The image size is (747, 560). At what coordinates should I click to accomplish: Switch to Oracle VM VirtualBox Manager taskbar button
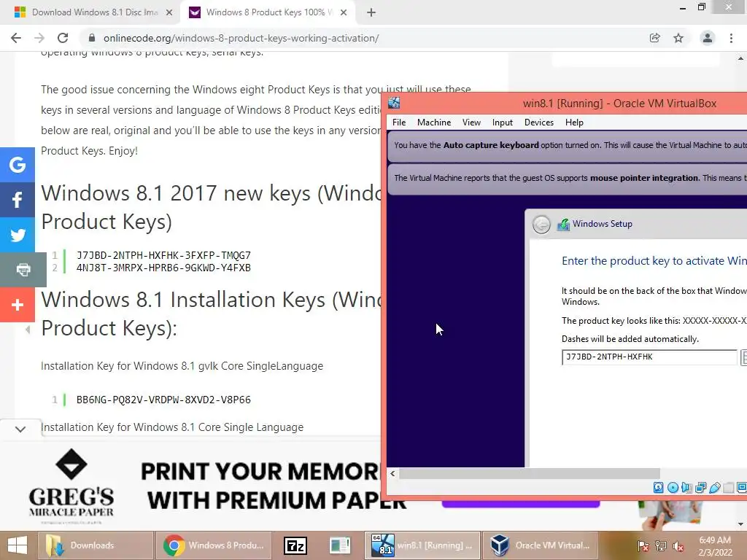coord(541,545)
